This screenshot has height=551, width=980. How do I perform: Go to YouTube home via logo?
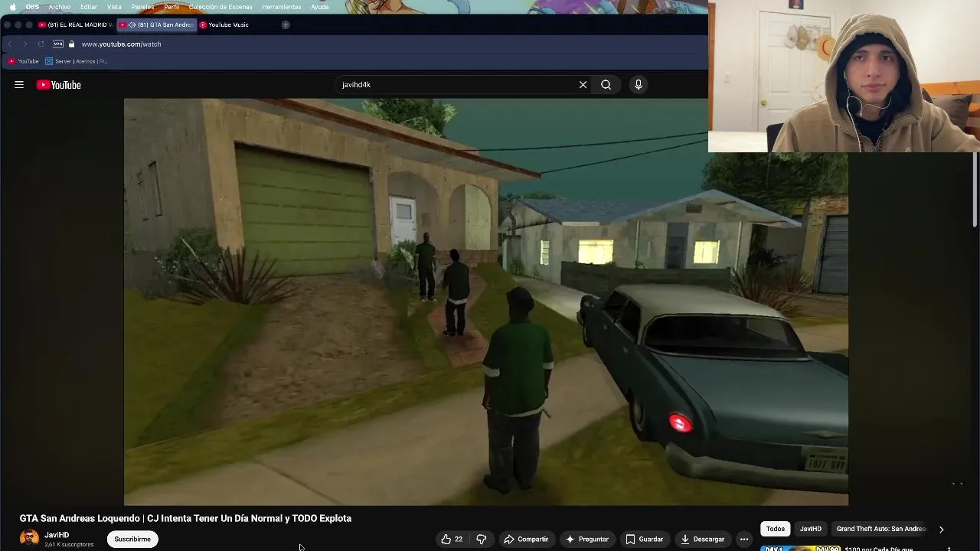58,85
